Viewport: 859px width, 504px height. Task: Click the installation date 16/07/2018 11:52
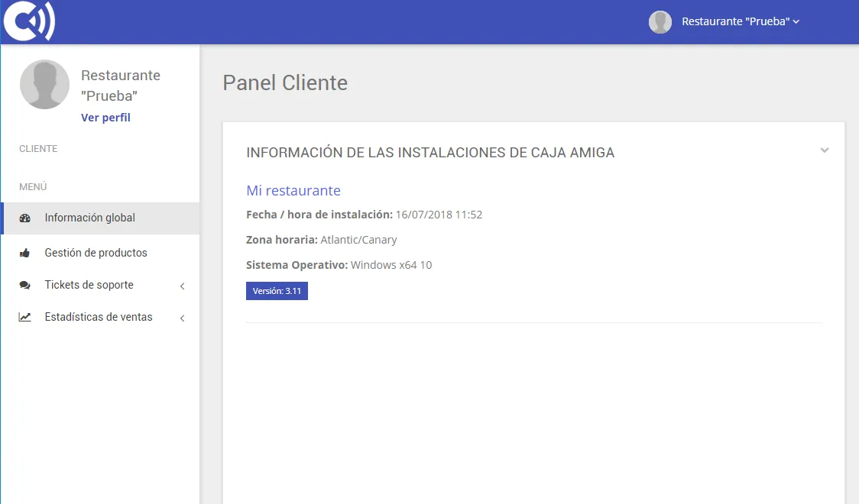[439, 215]
